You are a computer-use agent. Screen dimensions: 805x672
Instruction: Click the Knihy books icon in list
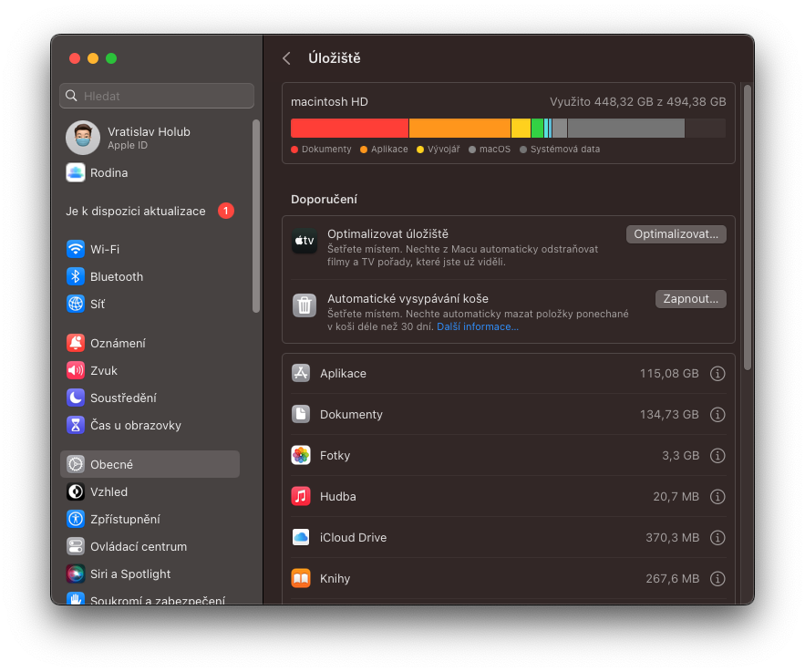tap(301, 579)
